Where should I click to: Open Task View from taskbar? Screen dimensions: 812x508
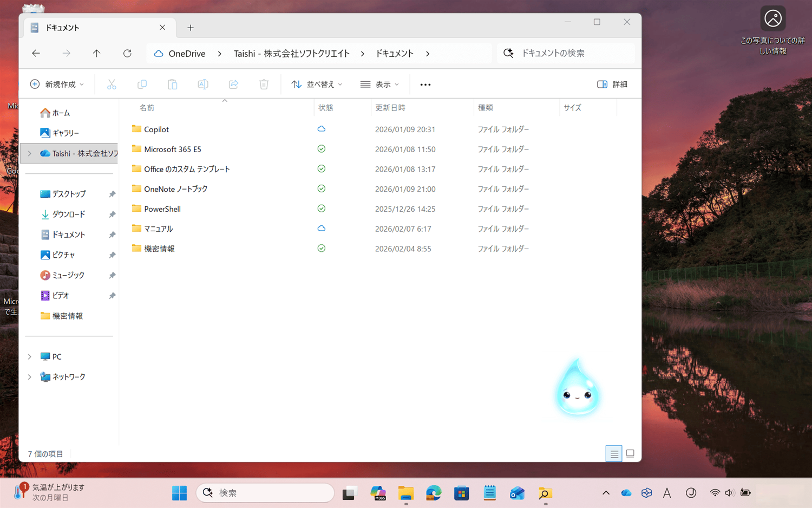click(349, 493)
